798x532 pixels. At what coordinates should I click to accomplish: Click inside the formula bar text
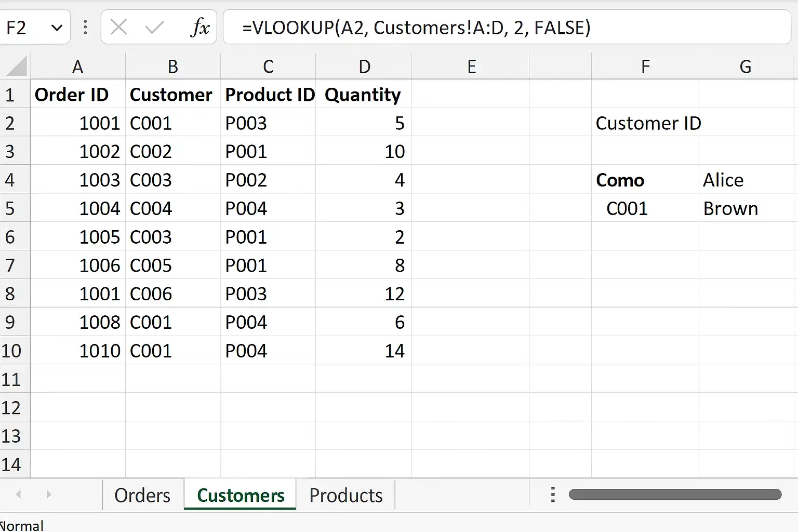416,27
